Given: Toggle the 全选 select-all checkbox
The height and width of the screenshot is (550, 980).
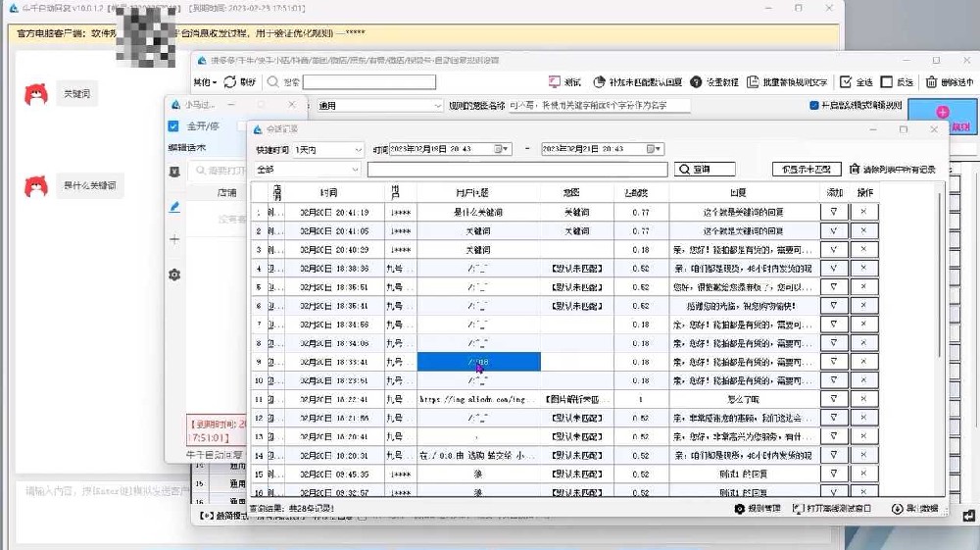Looking at the screenshot, I should point(846,82).
